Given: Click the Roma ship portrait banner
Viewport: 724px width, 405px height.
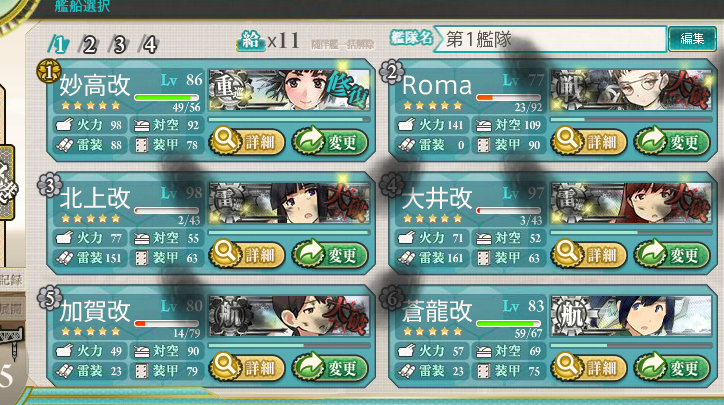Looking at the screenshot, I should coord(631,90).
